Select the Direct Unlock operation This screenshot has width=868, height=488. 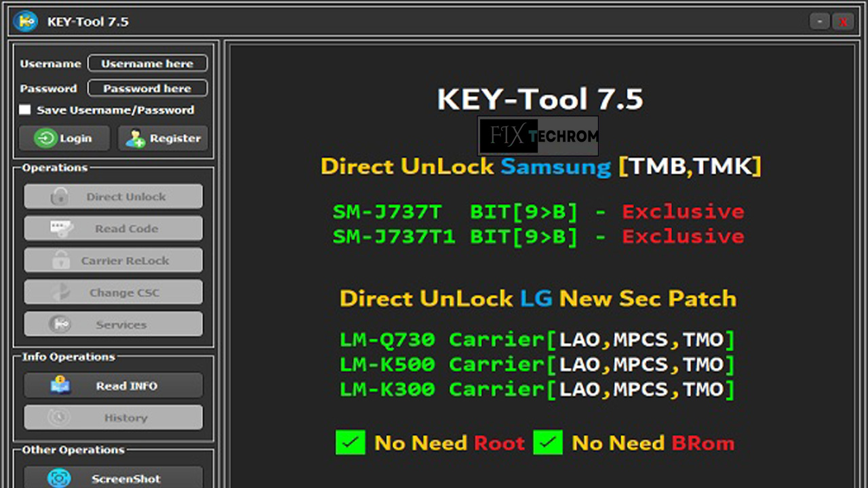click(x=113, y=197)
